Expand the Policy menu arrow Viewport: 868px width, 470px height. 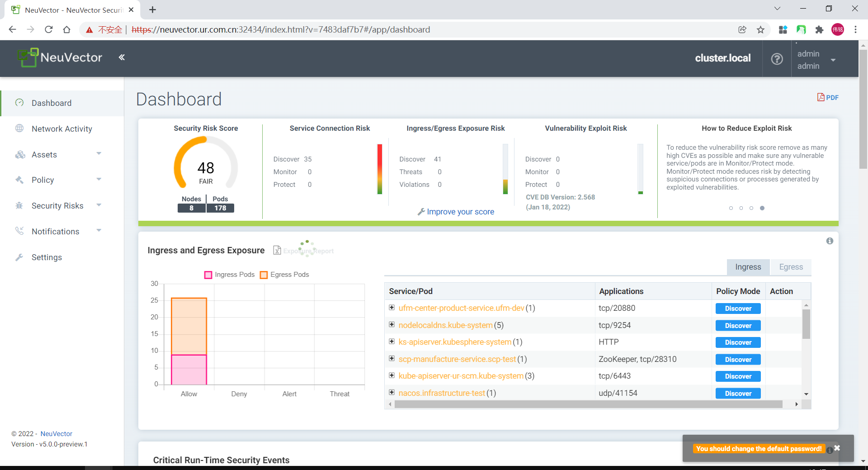click(99, 180)
